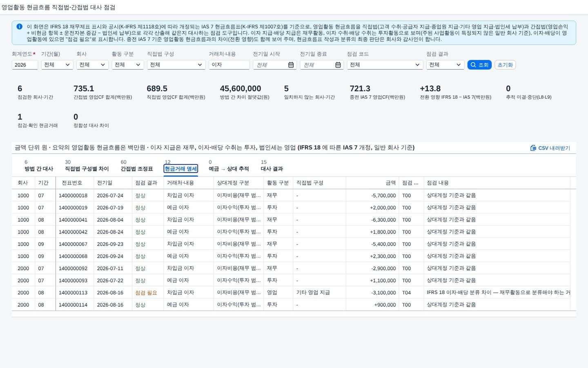Click the 기타 영업 지급 cell

point(313,293)
